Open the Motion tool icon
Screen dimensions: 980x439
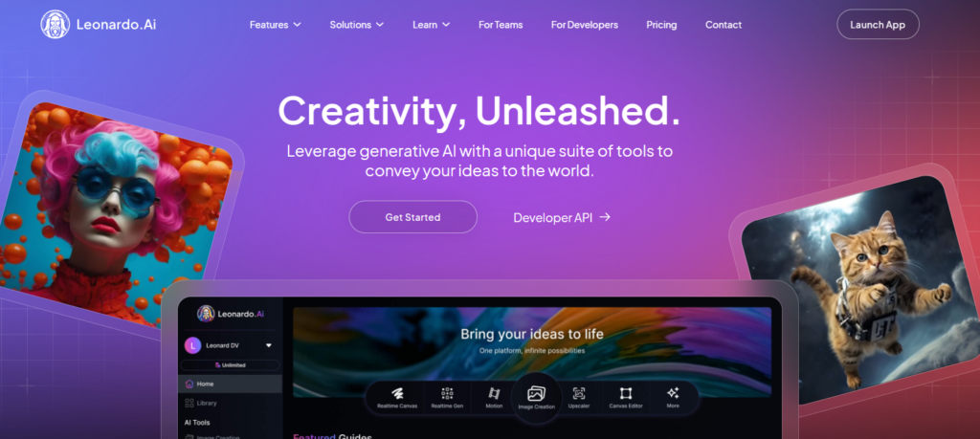(x=494, y=393)
